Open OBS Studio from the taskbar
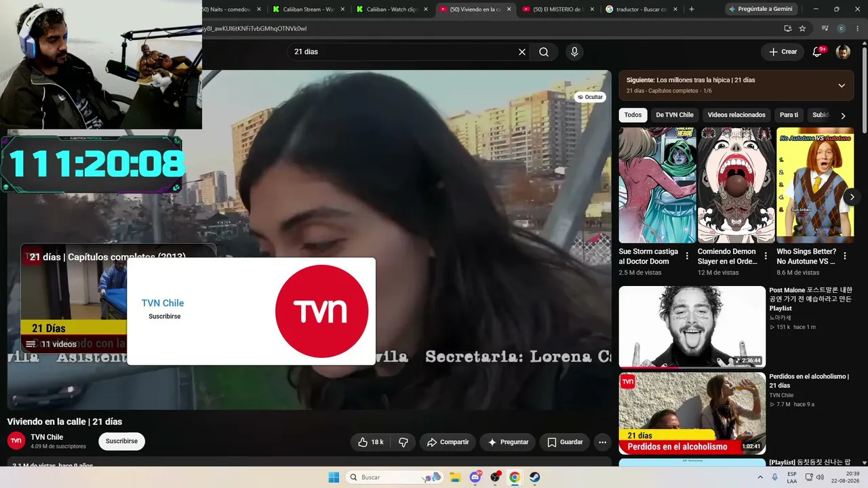Viewport: 868px width, 488px height. pyautogui.click(x=495, y=477)
